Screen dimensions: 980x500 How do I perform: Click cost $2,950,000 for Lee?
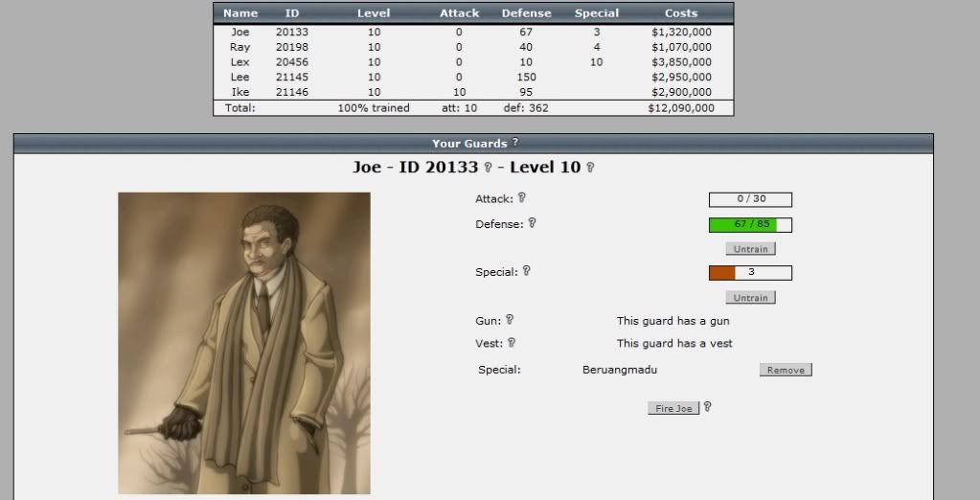(681, 77)
